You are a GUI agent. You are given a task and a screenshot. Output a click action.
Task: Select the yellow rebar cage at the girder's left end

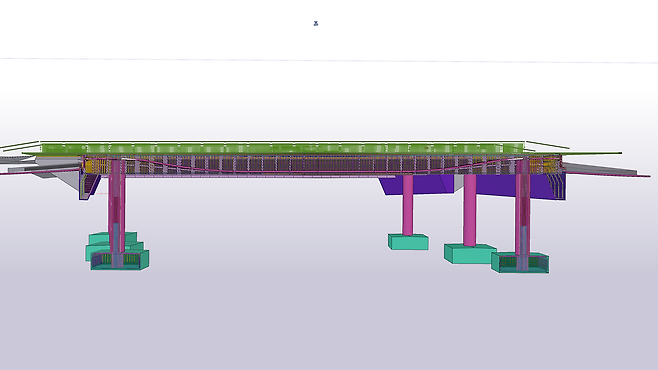95,165
